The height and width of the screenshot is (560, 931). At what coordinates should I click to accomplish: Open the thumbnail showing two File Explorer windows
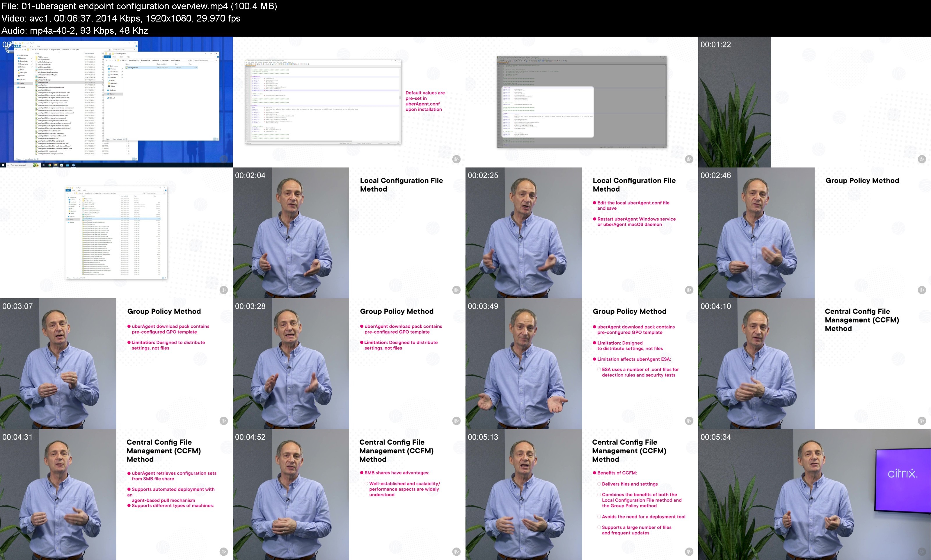coord(116,102)
